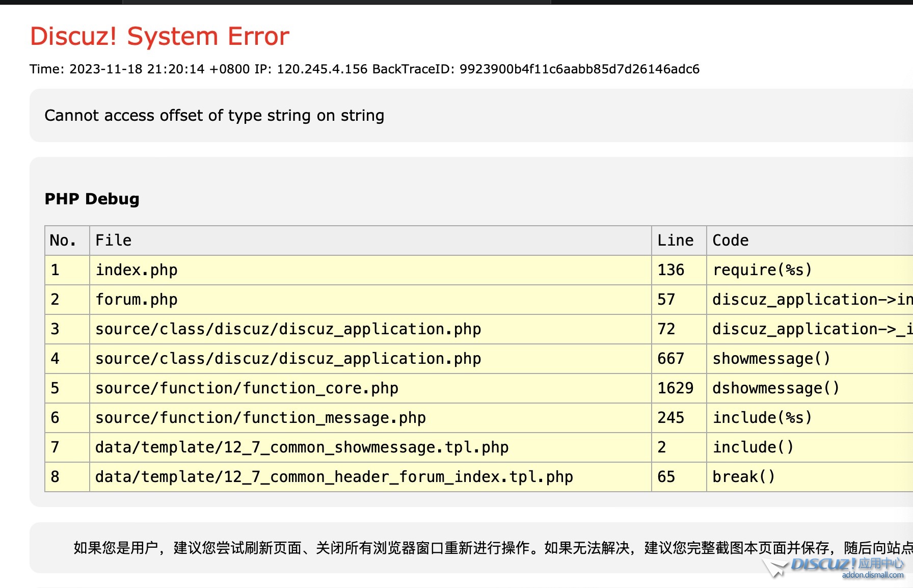Click the code cell in row 3 at line 72
The height and width of the screenshot is (588, 913).
[x=810, y=329]
